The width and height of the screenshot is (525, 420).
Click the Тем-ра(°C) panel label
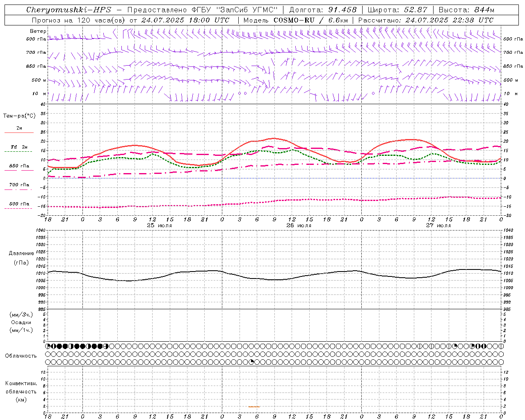tap(19, 116)
